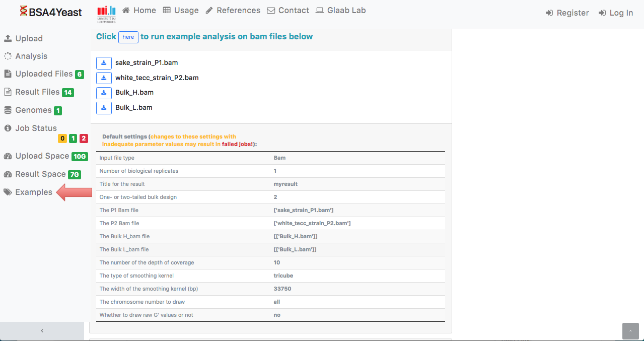The image size is (644, 341).
Task: Click the Bulk_H.bam download icon
Action: (x=104, y=93)
